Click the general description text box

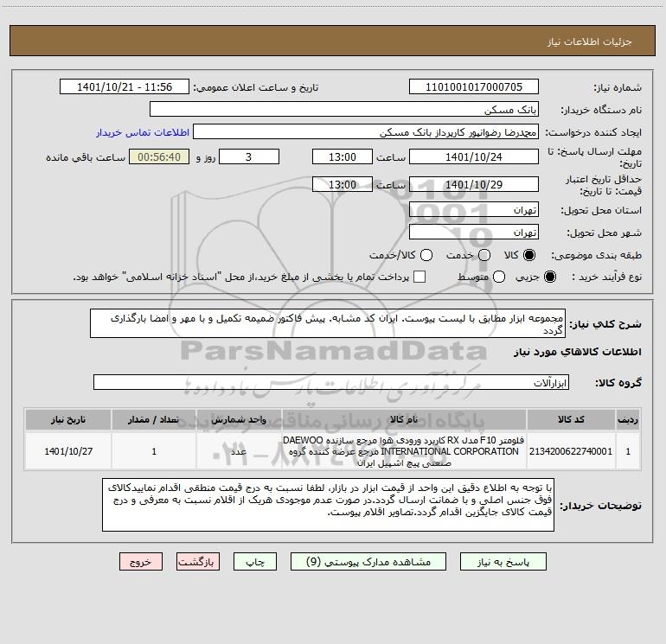(328, 323)
